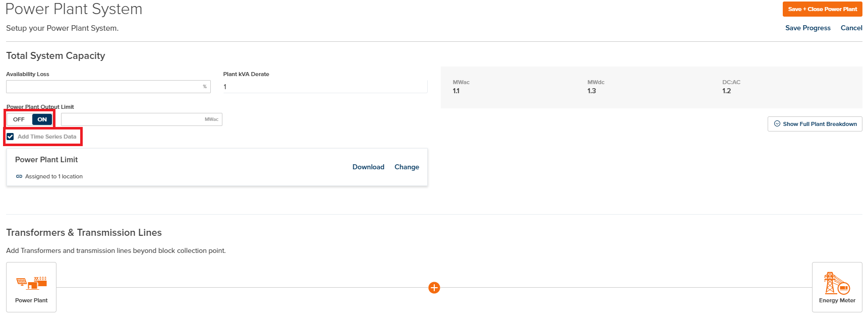Click the output limit MWac input field
868x328 pixels.
(x=142, y=119)
